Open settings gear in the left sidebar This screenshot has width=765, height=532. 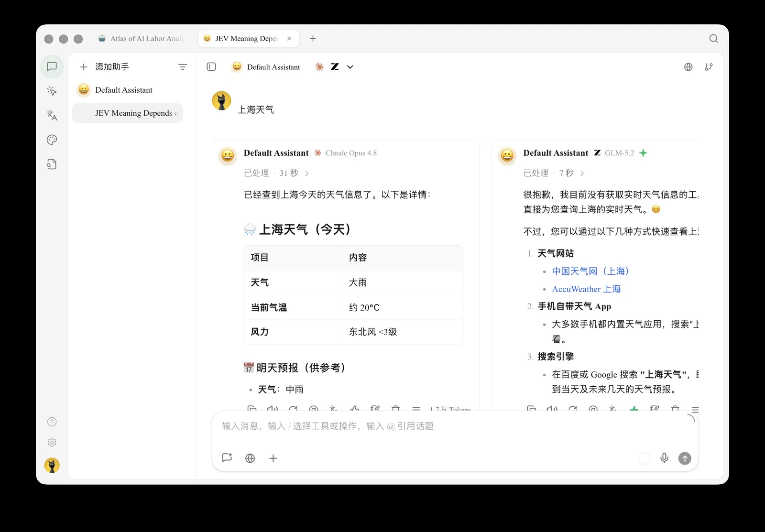coord(52,443)
